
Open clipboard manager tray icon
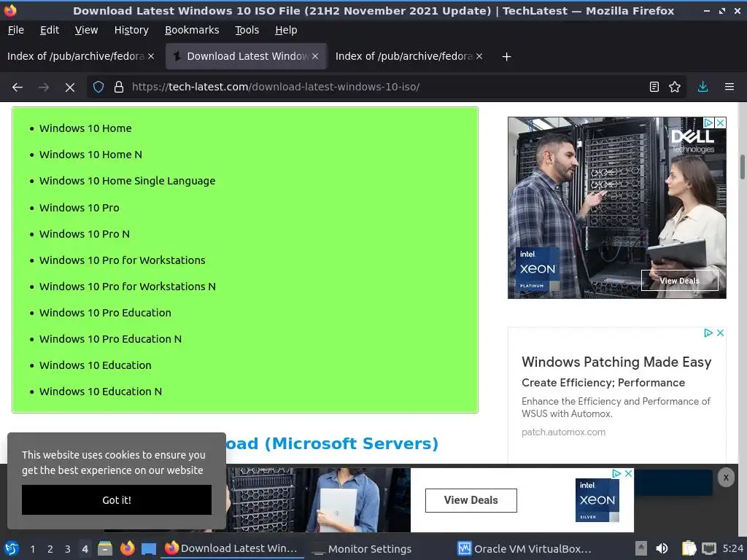coord(689,548)
